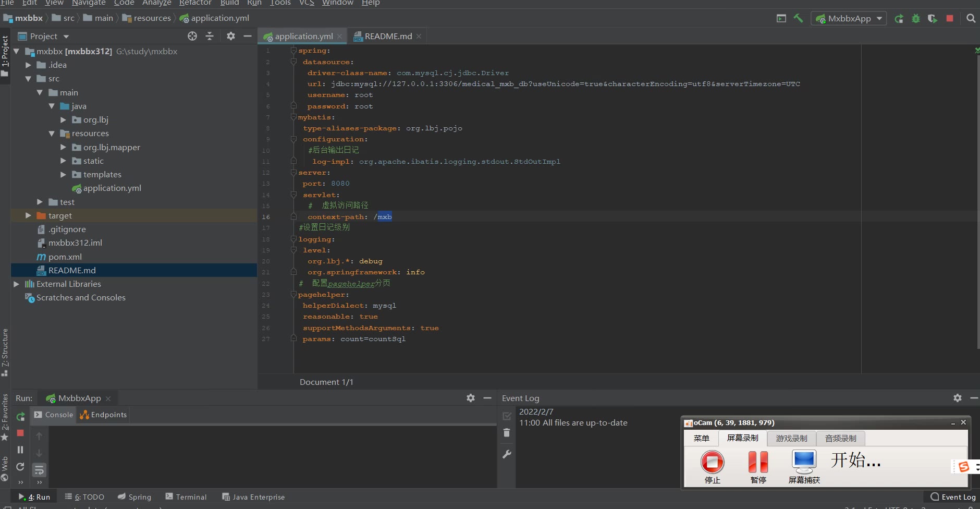Select pom.xml in the project tree
The image size is (980, 509).
65,257
